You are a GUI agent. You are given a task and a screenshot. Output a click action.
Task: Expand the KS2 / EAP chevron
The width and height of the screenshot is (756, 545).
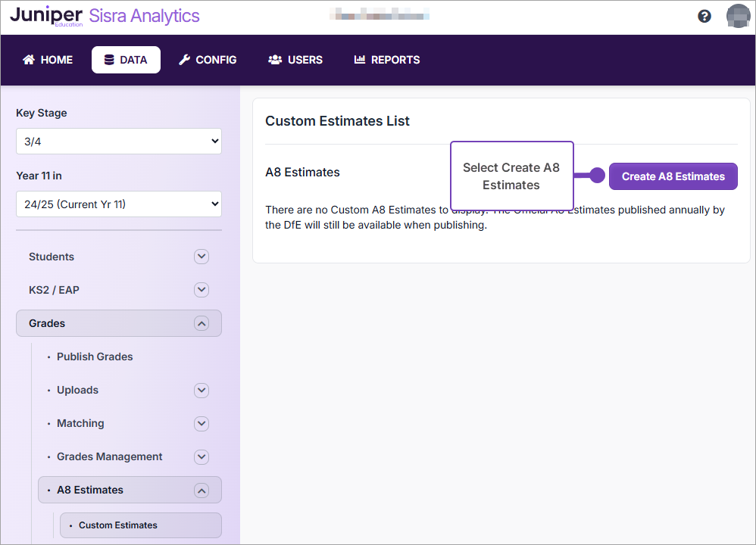[201, 290]
